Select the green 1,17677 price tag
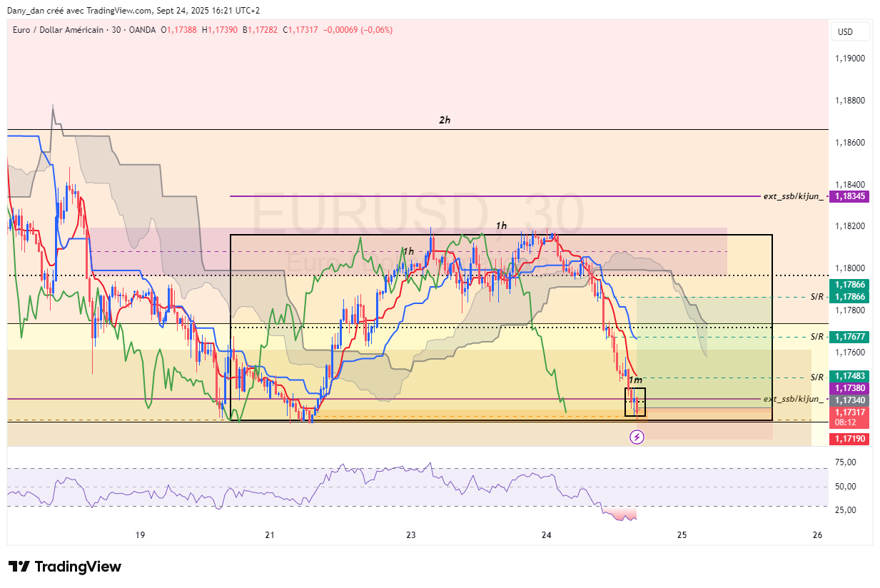 coord(849,336)
